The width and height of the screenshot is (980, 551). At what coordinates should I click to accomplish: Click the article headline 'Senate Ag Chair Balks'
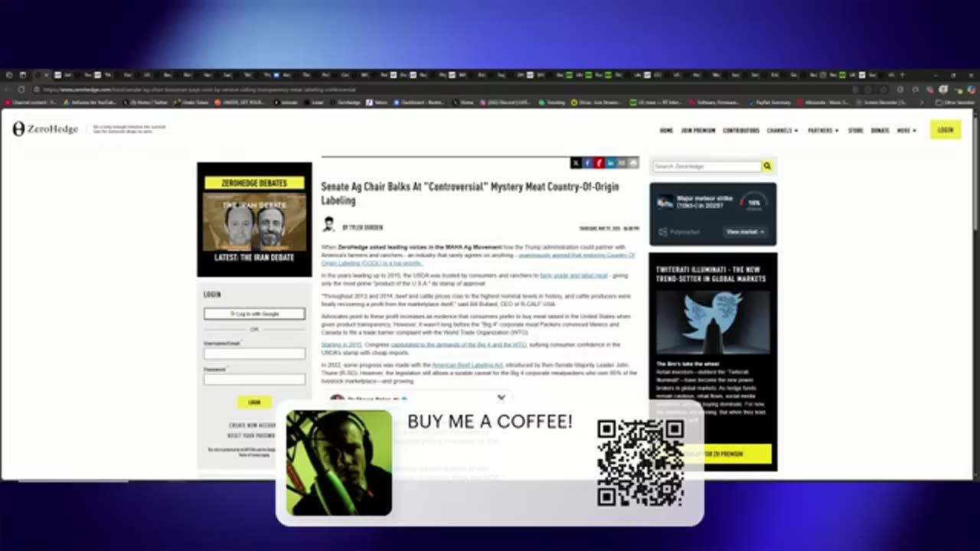[470, 193]
